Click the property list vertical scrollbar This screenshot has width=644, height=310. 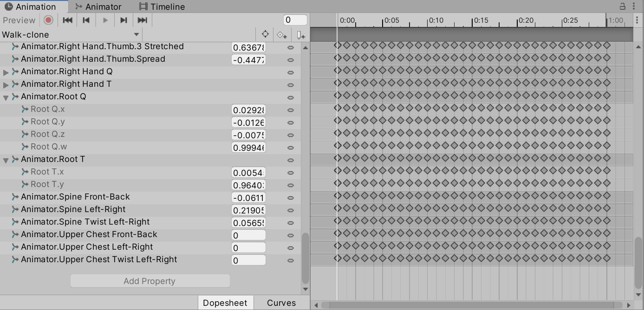coord(305,258)
